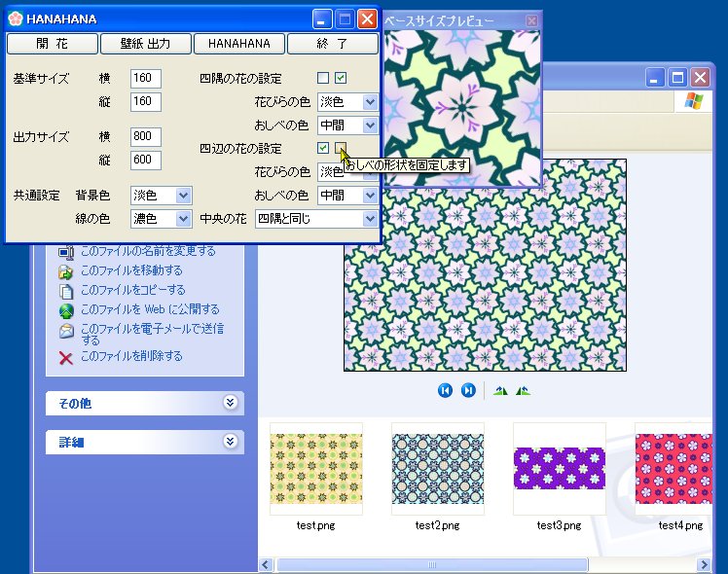Click the test2.png file name
The width and height of the screenshot is (728, 574).
coord(437,525)
